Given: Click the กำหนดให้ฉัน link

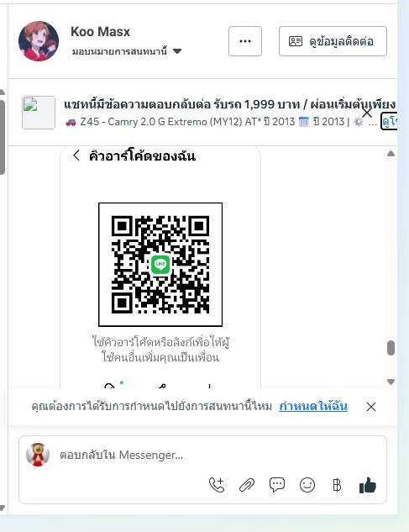Looking at the screenshot, I should tap(313, 406).
